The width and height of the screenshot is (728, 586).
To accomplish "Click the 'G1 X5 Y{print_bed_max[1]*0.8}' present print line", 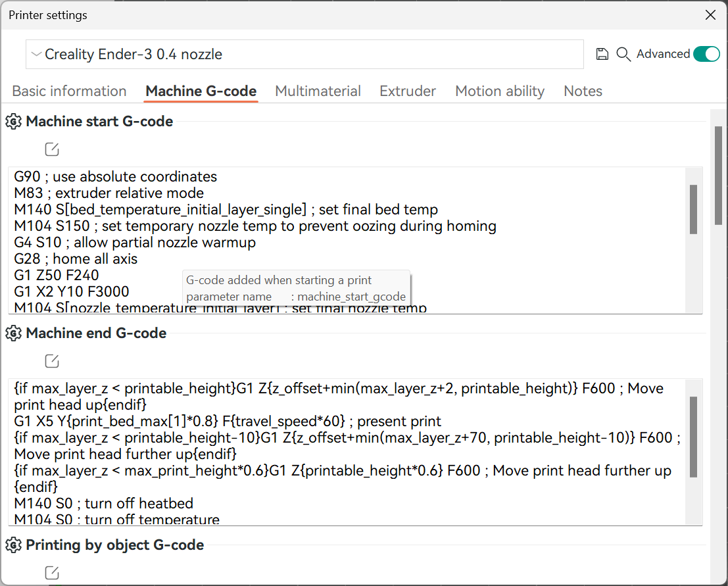I will (228, 421).
